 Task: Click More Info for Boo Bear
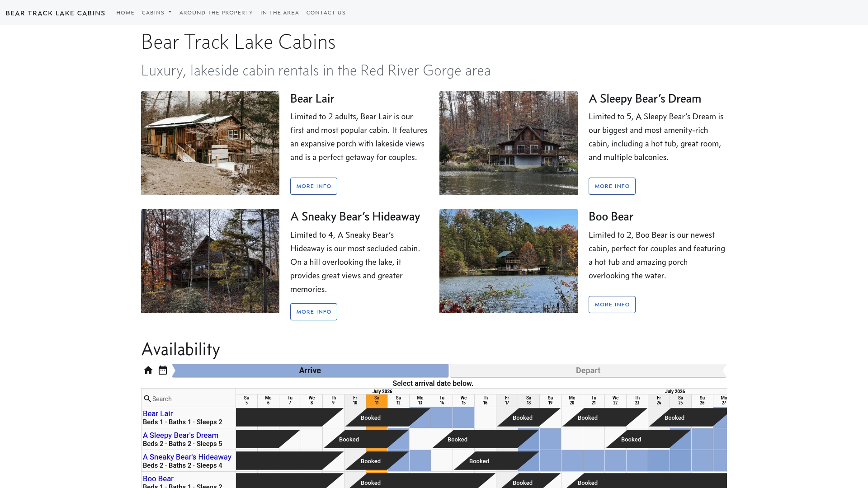click(612, 305)
